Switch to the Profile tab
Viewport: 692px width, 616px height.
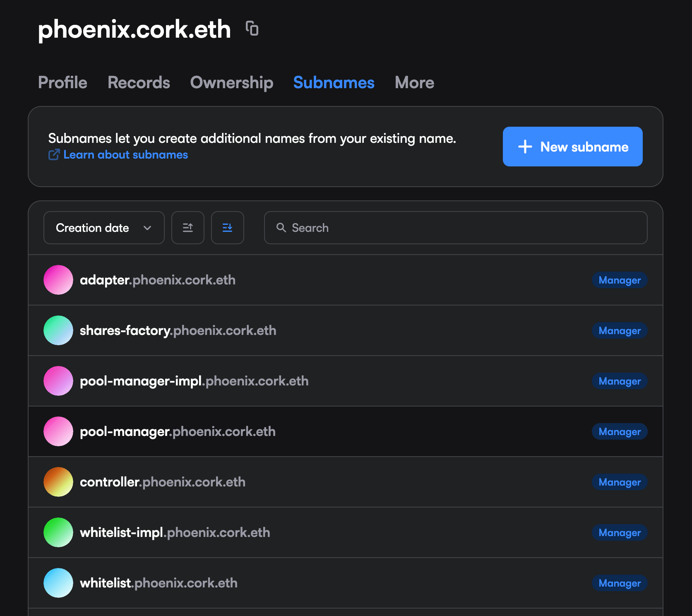pos(62,82)
